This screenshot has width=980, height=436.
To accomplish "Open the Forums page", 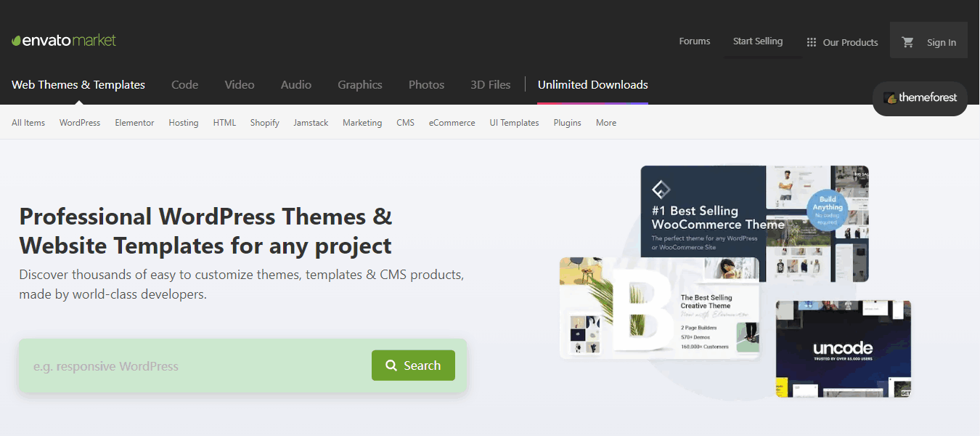I will 695,41.
